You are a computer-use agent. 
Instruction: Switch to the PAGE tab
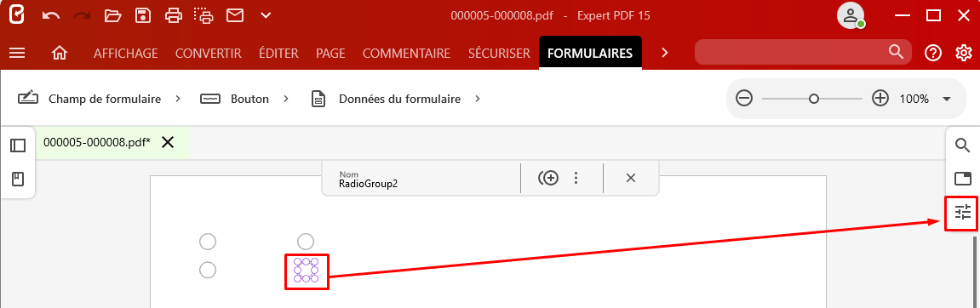(x=330, y=53)
